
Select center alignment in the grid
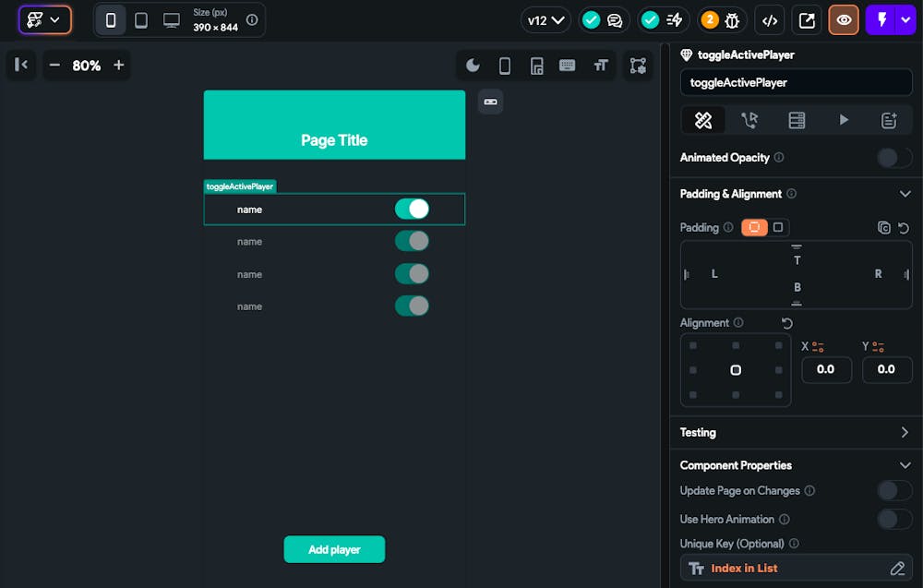[x=736, y=370]
